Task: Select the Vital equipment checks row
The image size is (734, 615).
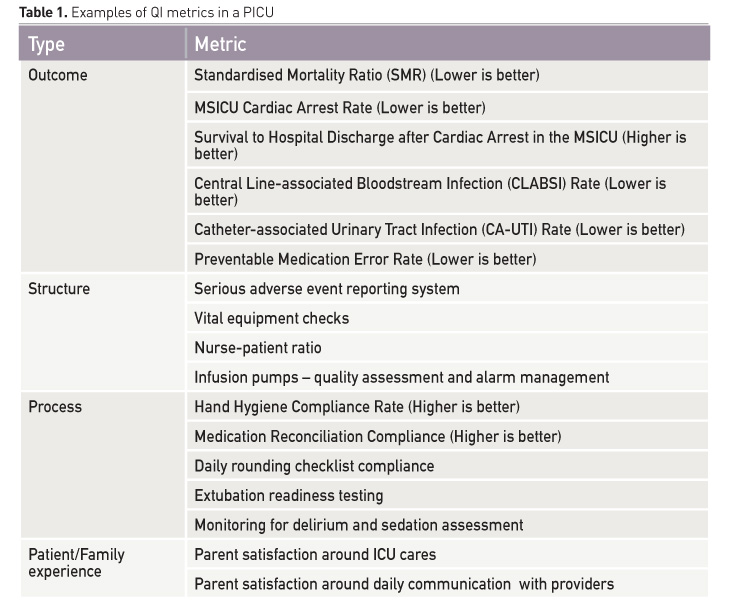Action: [x=272, y=319]
